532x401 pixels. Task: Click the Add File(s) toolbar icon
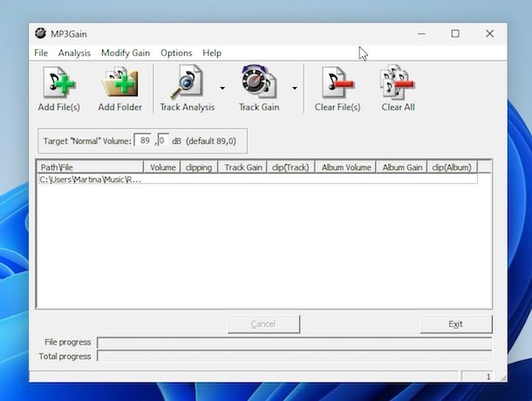[59, 89]
